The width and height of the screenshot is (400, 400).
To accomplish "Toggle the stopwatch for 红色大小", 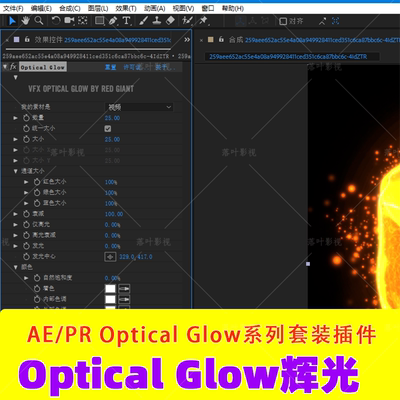I will (x=37, y=182).
